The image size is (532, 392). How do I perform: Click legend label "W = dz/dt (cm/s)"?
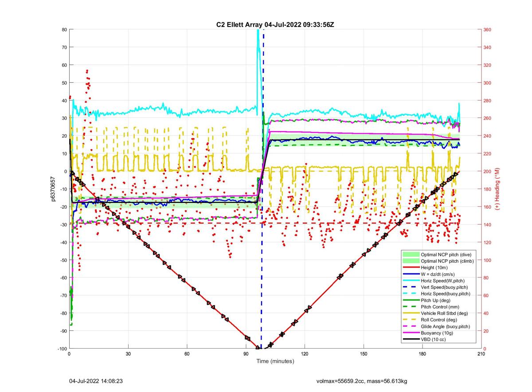tap(438, 275)
